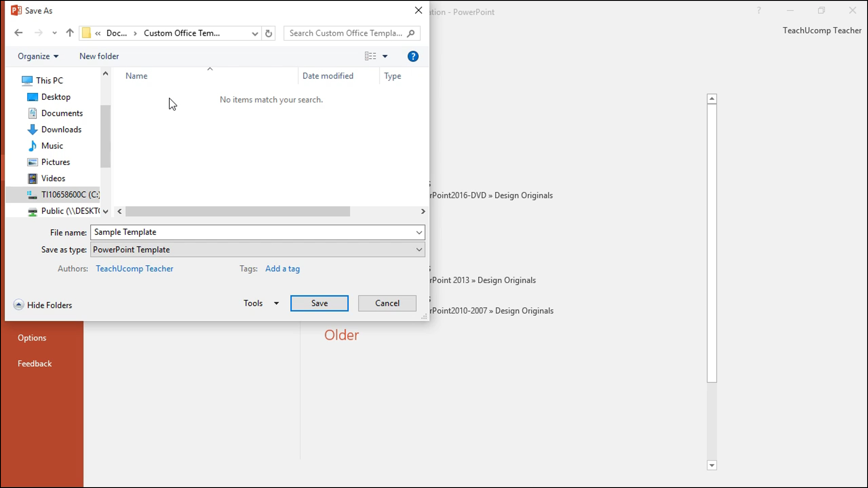Expand the File name dropdown
This screenshot has height=488, width=868.
(x=419, y=231)
